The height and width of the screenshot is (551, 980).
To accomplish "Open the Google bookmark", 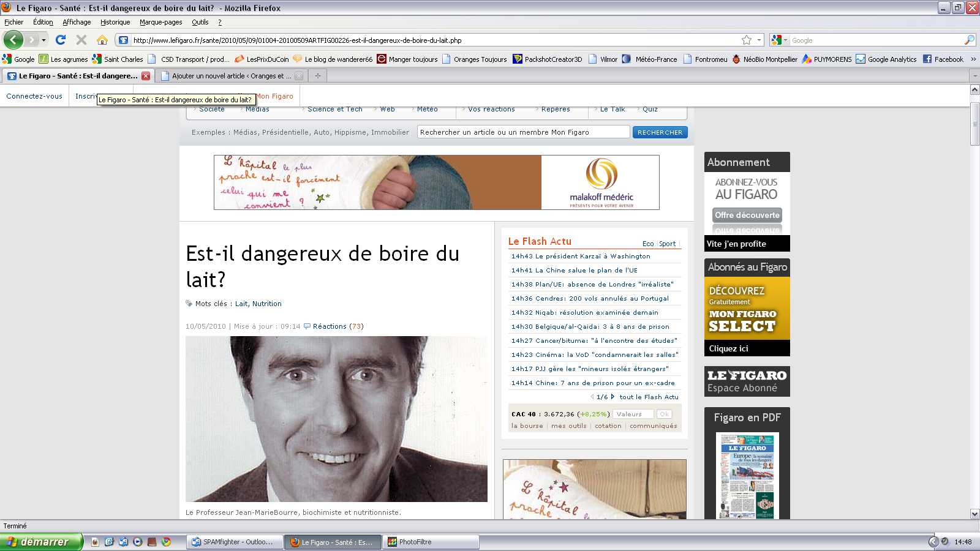I will point(18,59).
